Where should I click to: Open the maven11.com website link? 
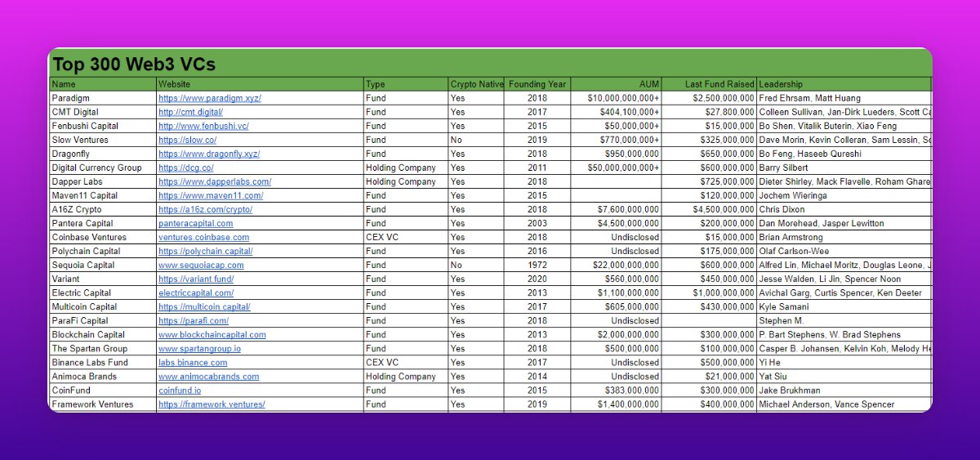point(211,195)
